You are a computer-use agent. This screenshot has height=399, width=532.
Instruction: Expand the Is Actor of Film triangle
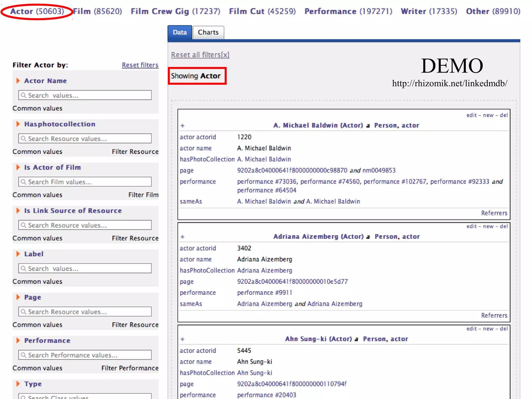click(18, 167)
